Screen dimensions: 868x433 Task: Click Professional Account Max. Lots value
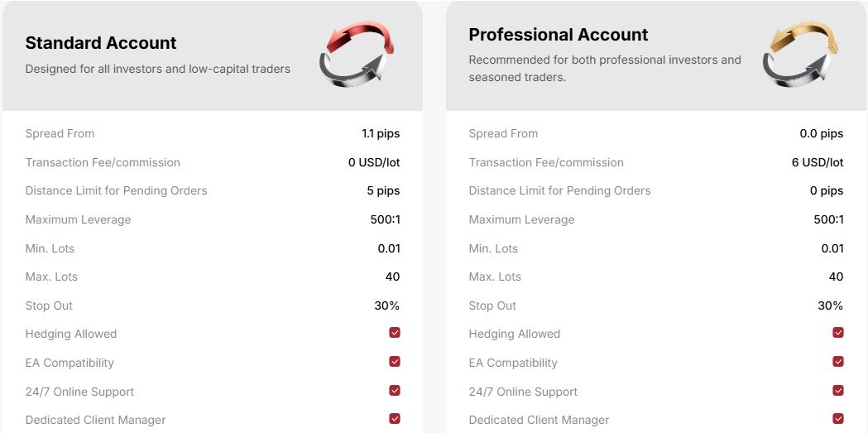click(x=836, y=277)
